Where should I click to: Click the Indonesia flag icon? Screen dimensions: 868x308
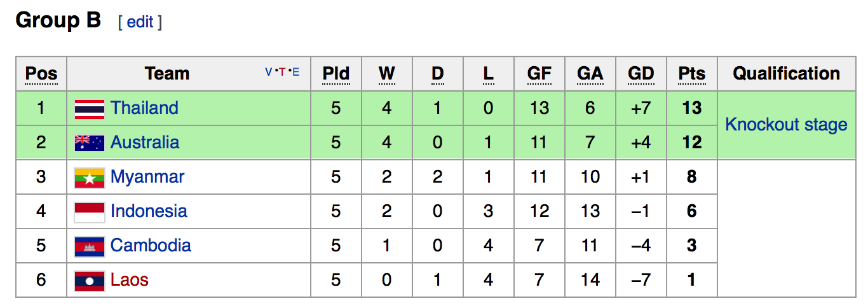click(90, 212)
